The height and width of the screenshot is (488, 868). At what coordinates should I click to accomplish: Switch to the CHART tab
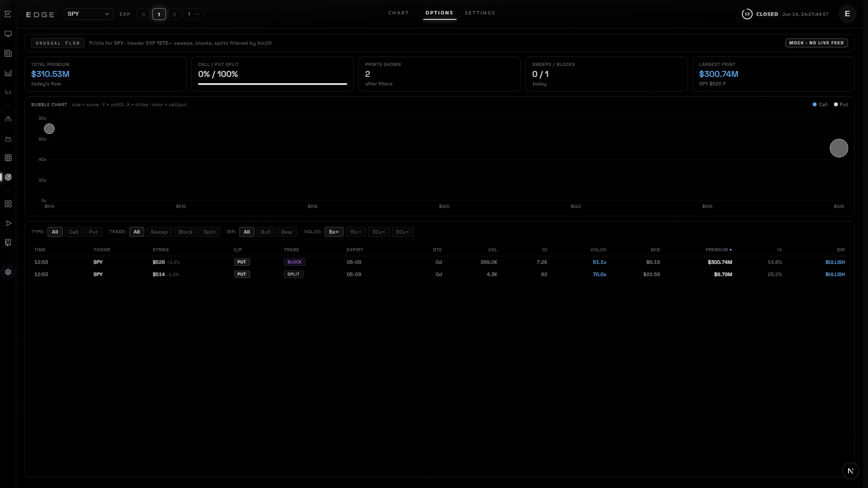398,13
